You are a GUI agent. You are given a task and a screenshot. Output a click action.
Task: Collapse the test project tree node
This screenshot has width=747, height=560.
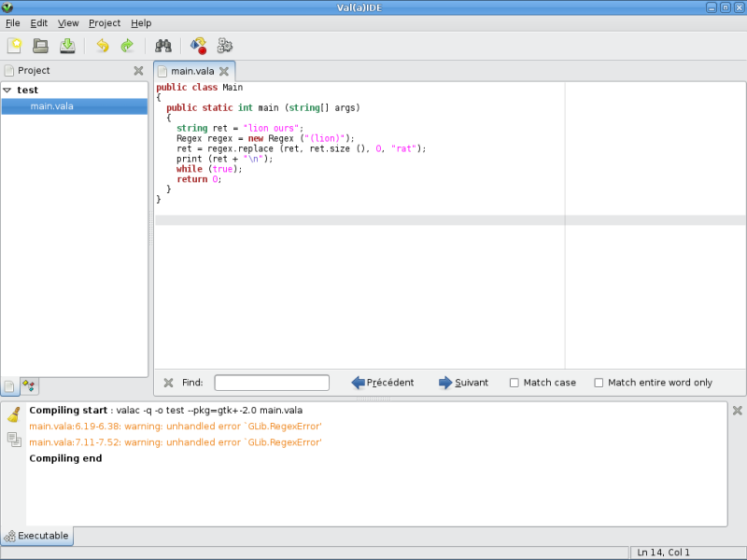(7, 90)
